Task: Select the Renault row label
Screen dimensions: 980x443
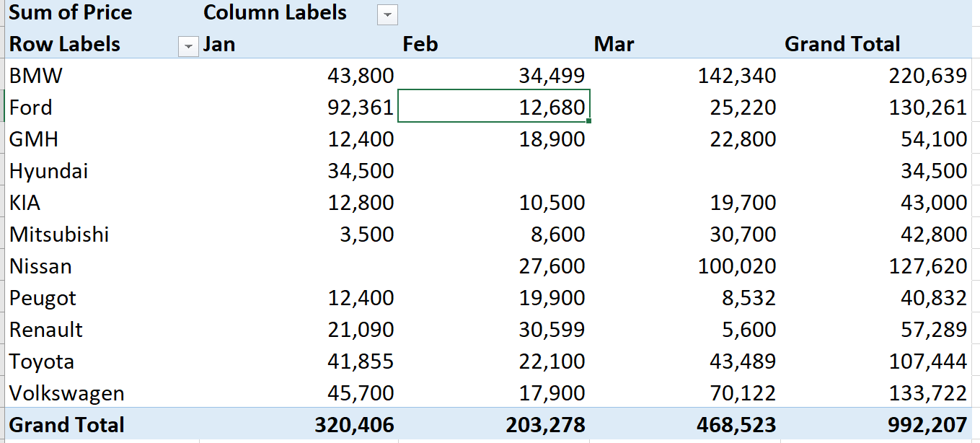Action: [45, 330]
